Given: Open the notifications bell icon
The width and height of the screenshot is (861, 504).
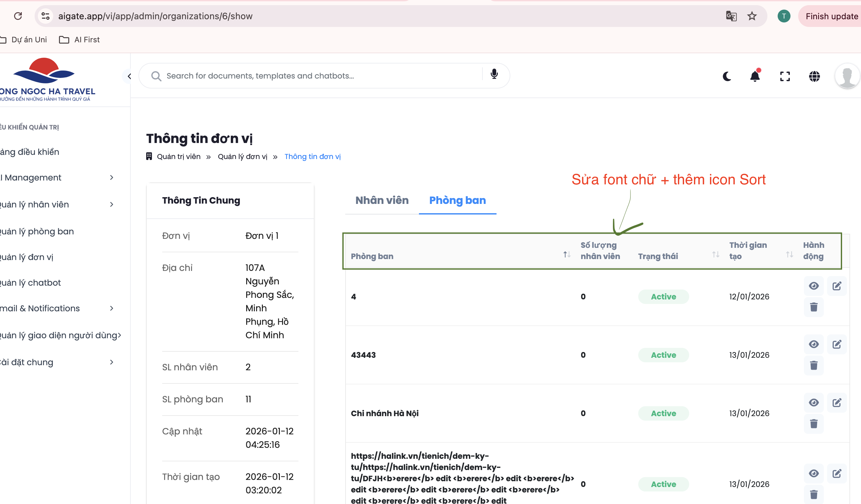Looking at the screenshot, I should tap(755, 76).
